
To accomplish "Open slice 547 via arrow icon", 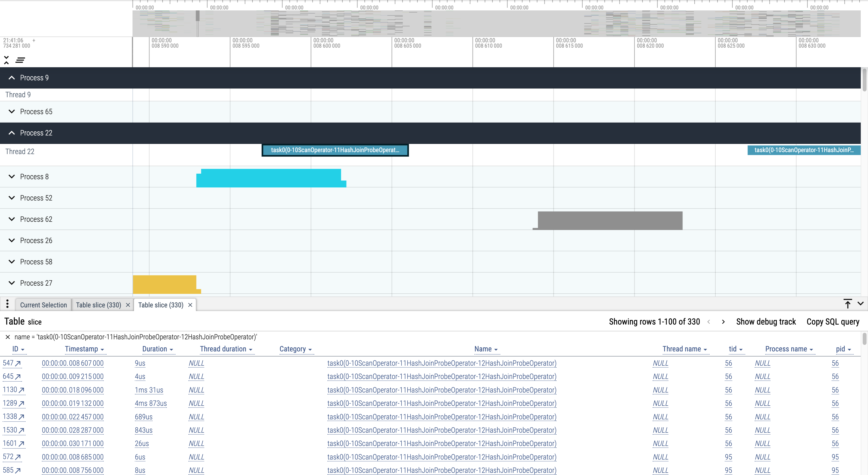I will tap(18, 364).
